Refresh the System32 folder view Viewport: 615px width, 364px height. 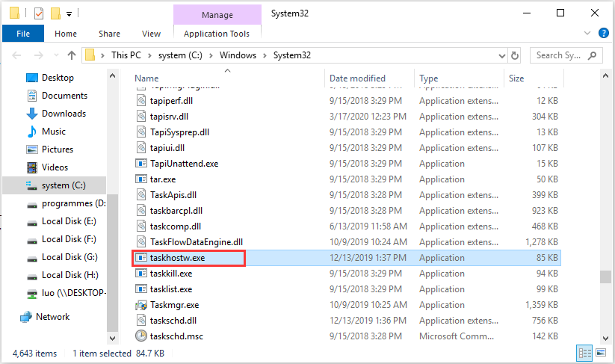pos(514,55)
